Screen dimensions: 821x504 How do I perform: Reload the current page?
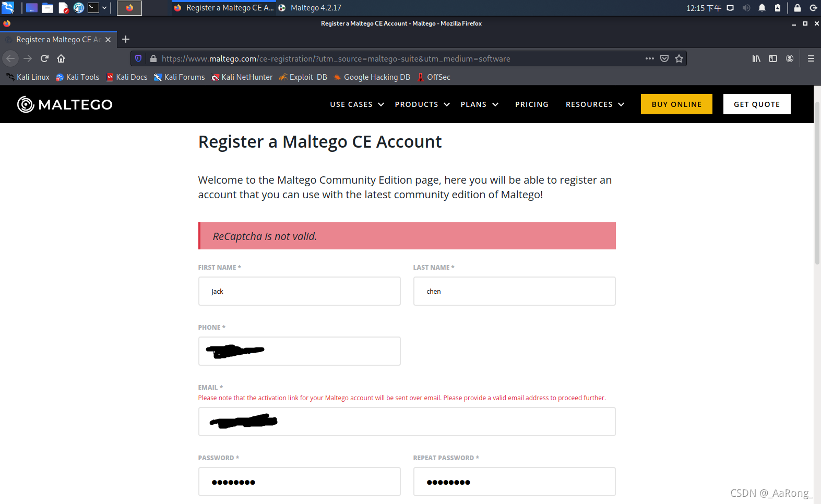coord(44,58)
